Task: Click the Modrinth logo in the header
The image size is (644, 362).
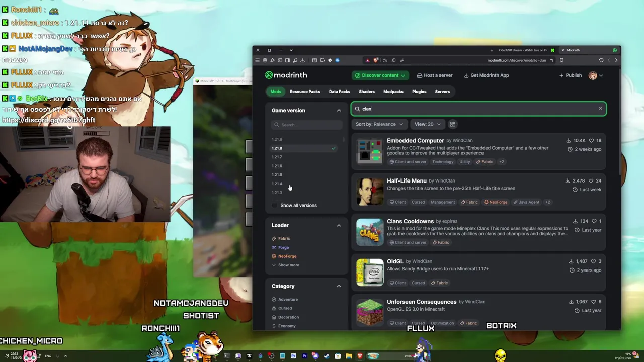Action: (x=286, y=75)
